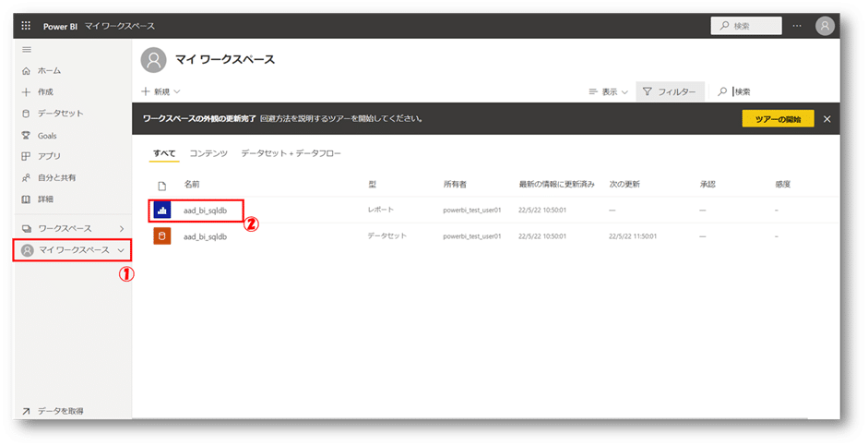Switch to データセット + データフロー tab

[291, 153]
